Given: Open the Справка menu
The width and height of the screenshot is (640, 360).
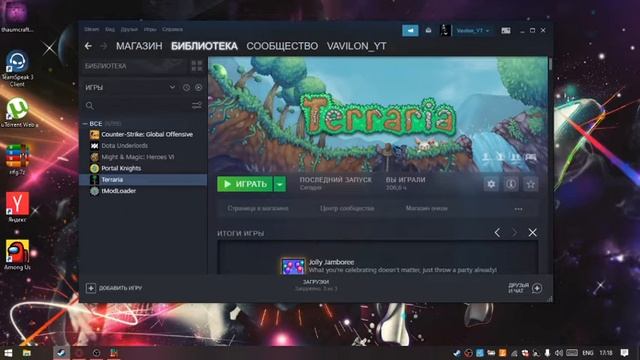Looking at the screenshot, I should tap(172, 29).
